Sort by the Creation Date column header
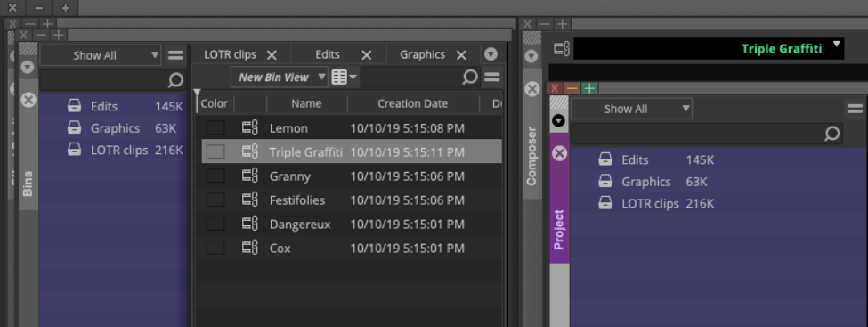The image size is (868, 327). click(x=413, y=103)
